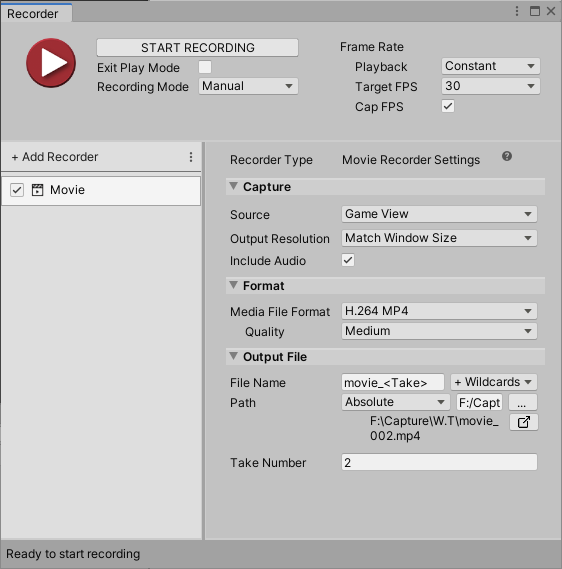Image resolution: width=562 pixels, height=569 pixels.
Task: Open the Source Game View dropdown
Action: click(x=439, y=214)
